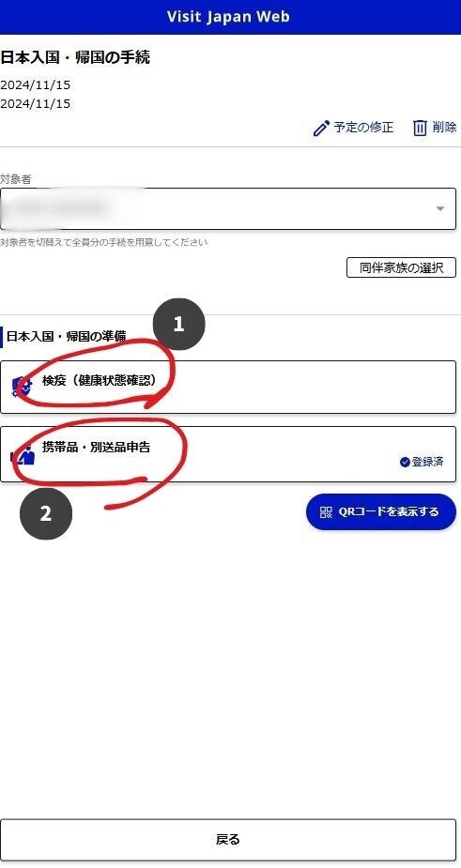Click the 日本入国・帰国の準備 section heading
The width and height of the screenshot is (461, 868).
pos(66,336)
